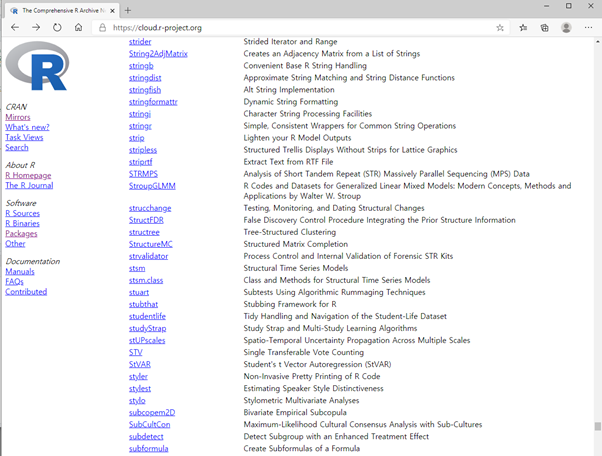Open the stsm.class package link
602x456 pixels.
point(146,280)
